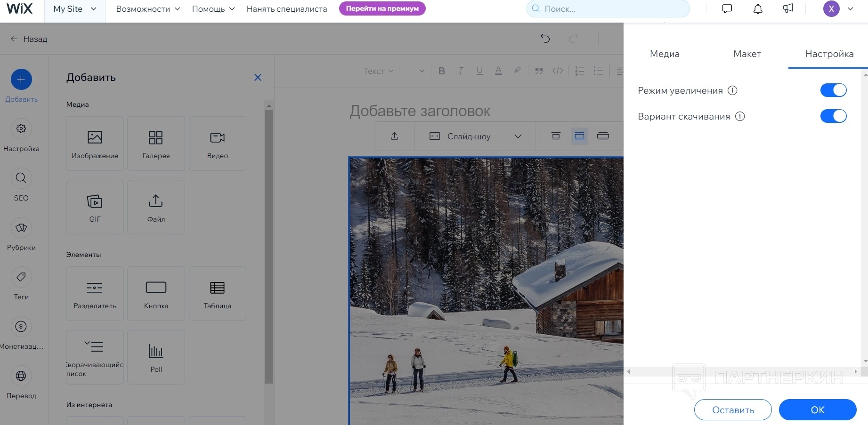Add a Таблица element
This screenshot has height=425, width=868.
[217, 294]
